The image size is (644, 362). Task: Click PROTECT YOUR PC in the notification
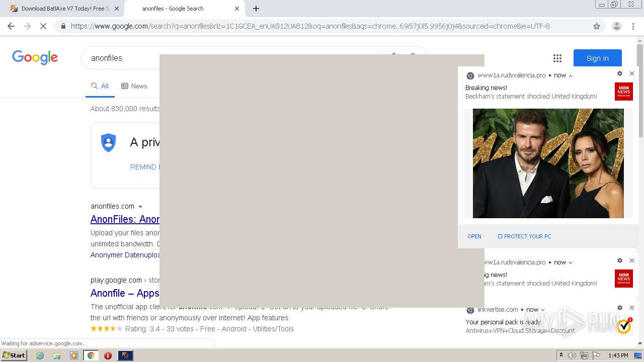pyautogui.click(x=524, y=236)
